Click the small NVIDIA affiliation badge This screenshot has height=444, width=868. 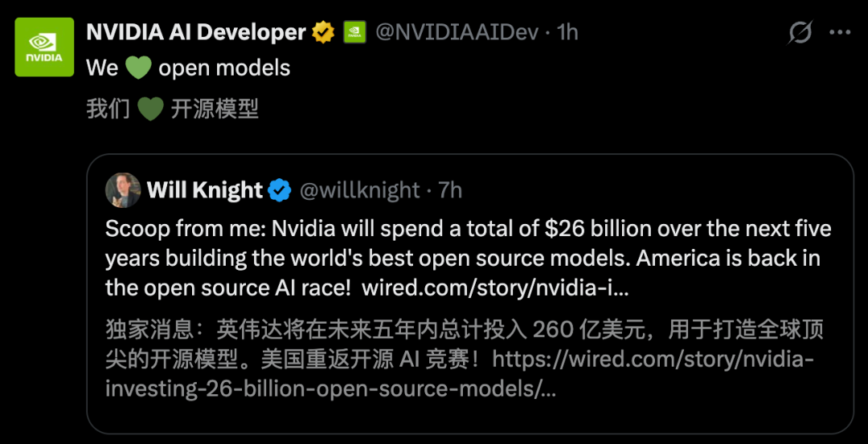[354, 32]
